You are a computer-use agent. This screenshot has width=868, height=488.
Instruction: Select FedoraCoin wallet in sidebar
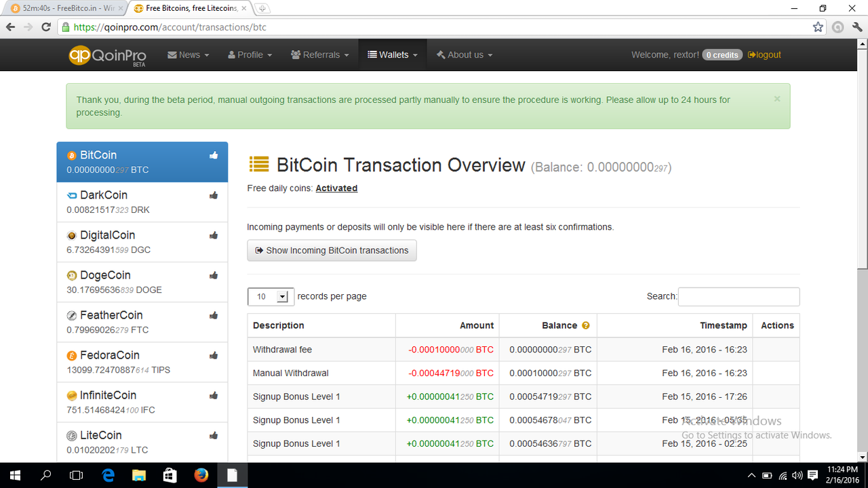coord(142,362)
